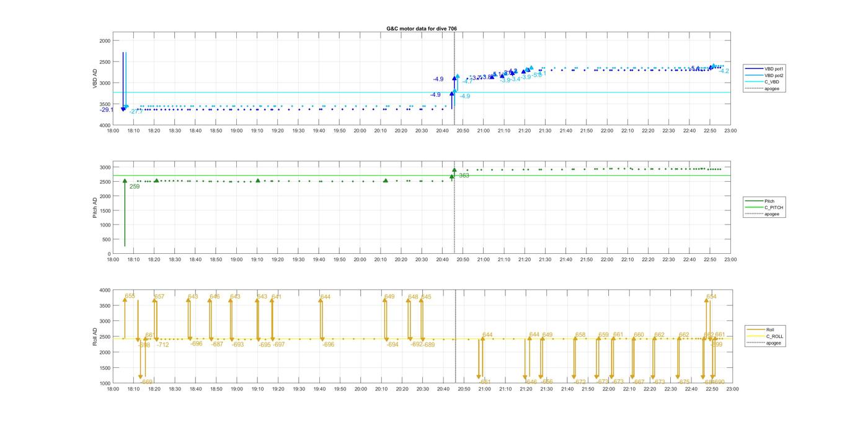The width and height of the screenshot is (868, 430).
Task: Click the "659" roll data label
Action: click(604, 335)
